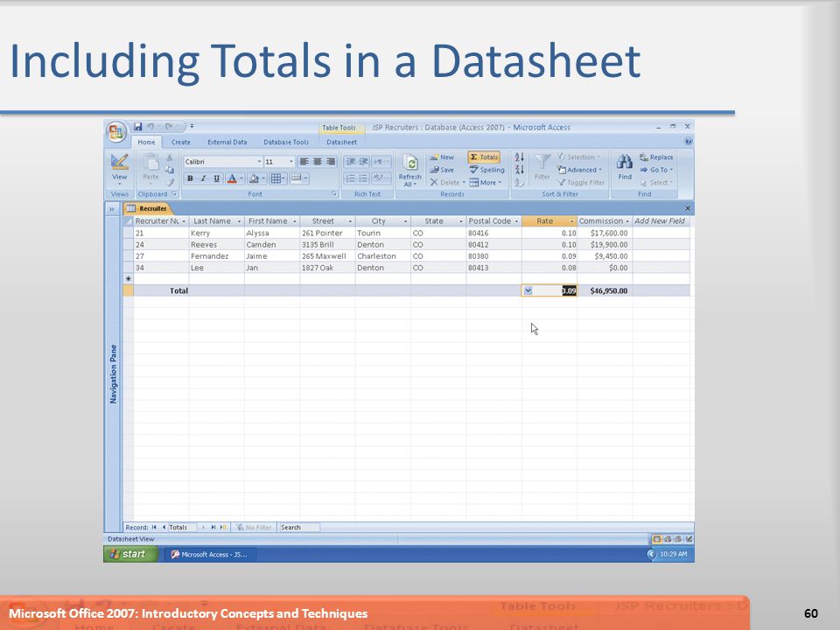The image size is (840, 630).
Task: Click the Copy icon in Clipboard group
Action: 170,169
